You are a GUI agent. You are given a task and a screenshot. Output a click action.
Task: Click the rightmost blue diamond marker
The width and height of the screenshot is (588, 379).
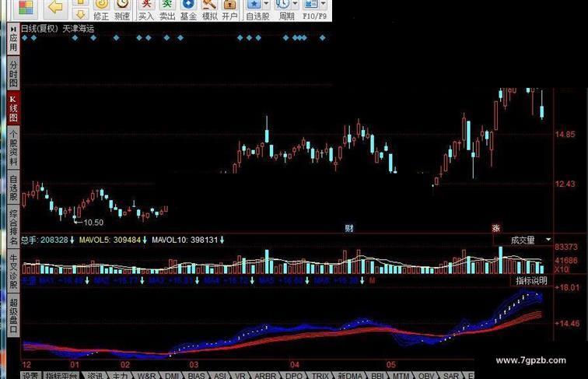pyautogui.click(x=323, y=37)
